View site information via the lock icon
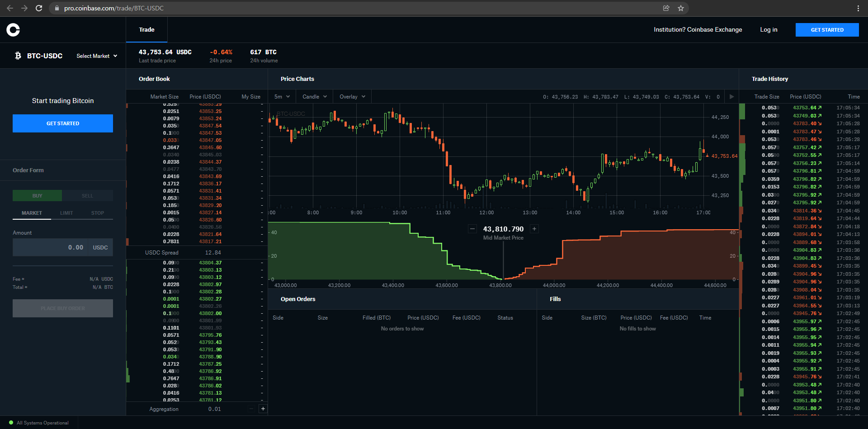The width and height of the screenshot is (868, 429). (x=57, y=8)
